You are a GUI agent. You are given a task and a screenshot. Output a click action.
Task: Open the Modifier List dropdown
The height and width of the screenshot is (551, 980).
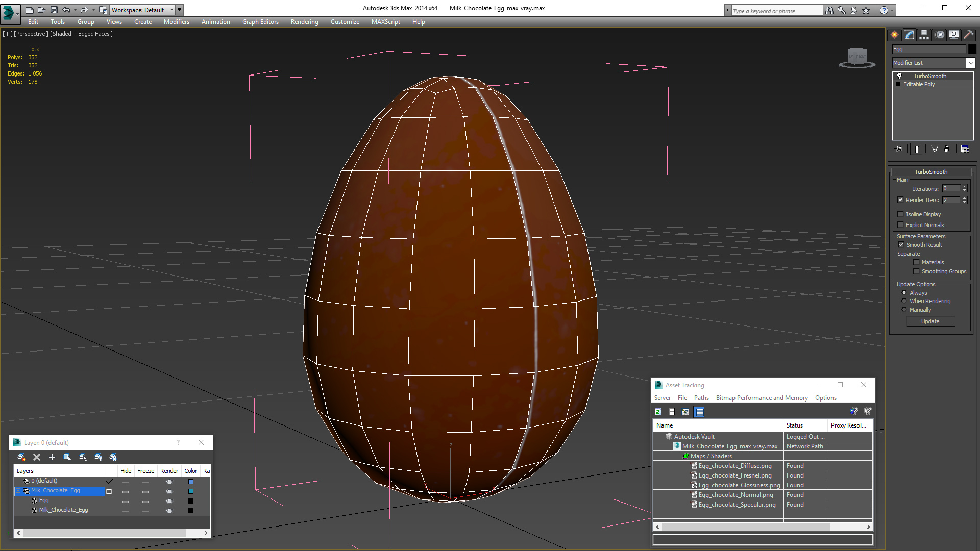point(970,63)
